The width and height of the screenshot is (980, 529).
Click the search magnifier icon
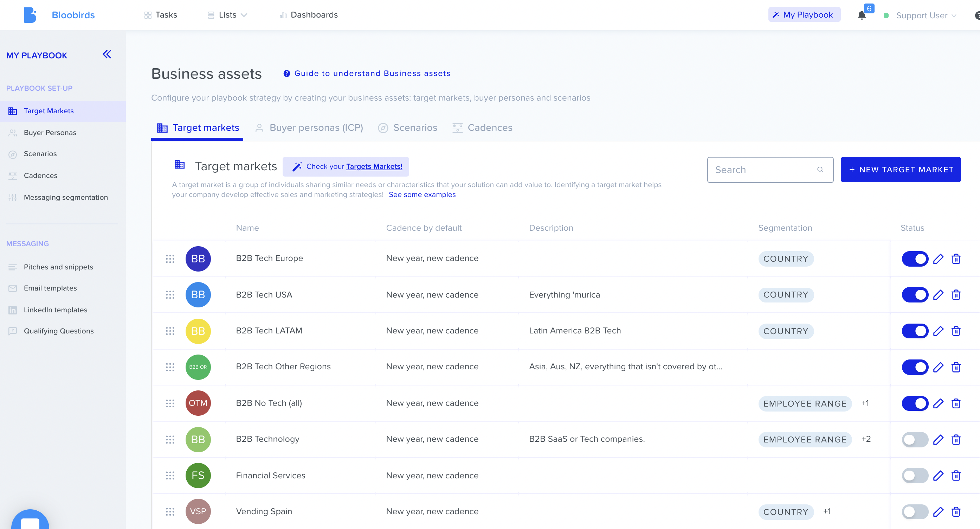point(820,170)
